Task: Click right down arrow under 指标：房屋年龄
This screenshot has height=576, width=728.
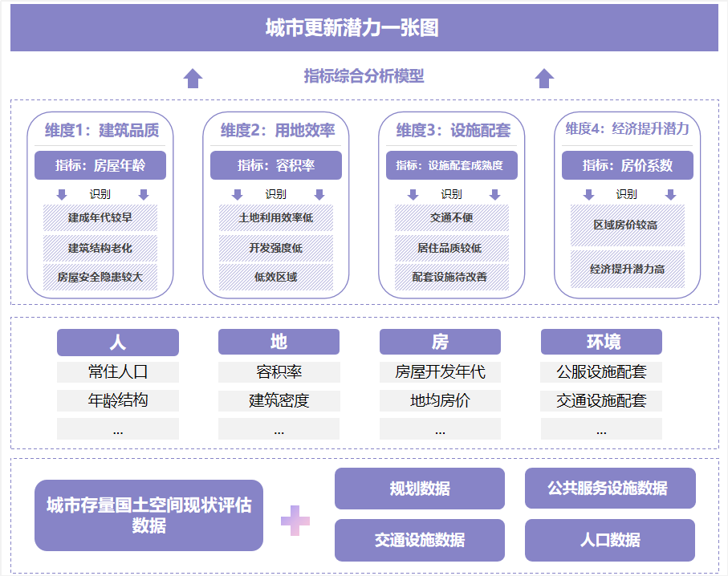Action: tap(144, 195)
